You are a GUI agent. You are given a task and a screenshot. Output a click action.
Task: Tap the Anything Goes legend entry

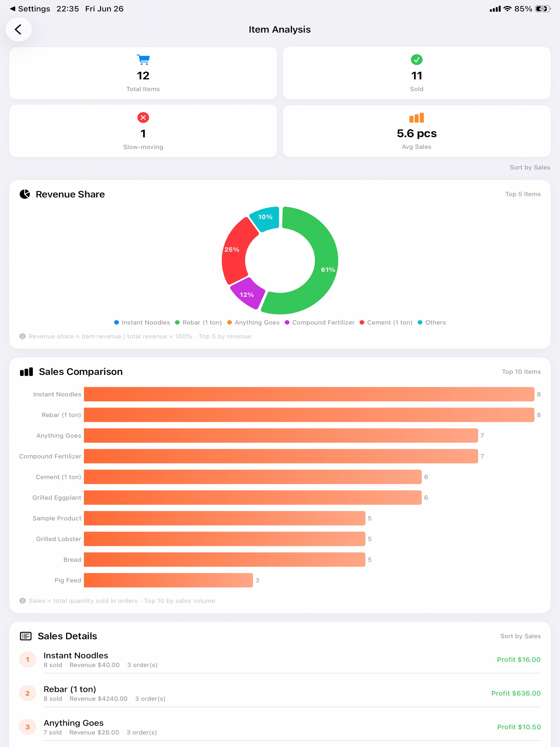click(253, 322)
